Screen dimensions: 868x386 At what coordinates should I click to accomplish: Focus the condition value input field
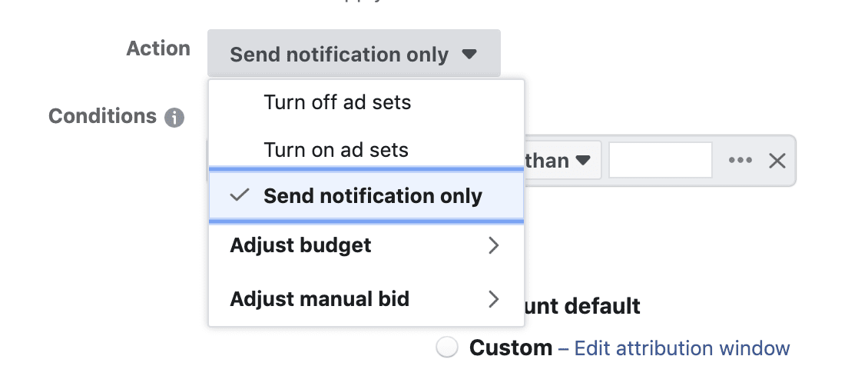pos(661,161)
